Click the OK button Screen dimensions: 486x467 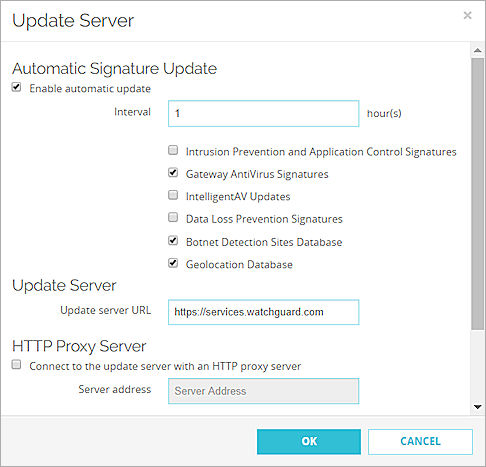point(309,441)
